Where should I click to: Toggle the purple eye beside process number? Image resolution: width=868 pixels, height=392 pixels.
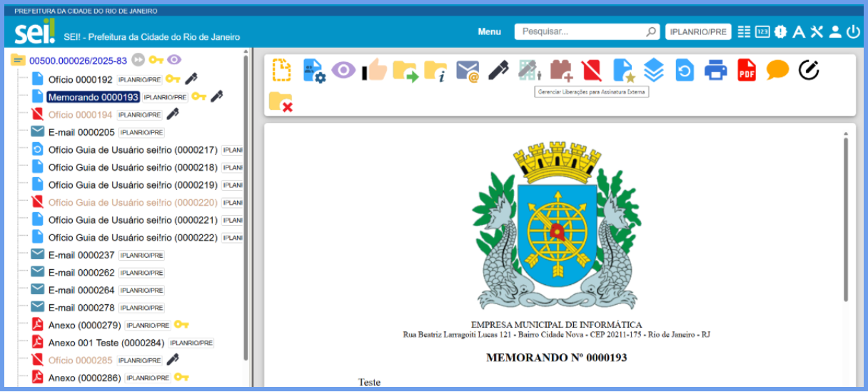[174, 60]
